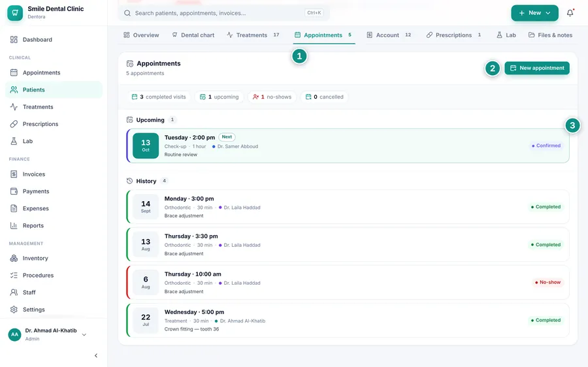The image size is (588, 367).
Task: Open the Treatments tab with 17 items
Action: [253, 35]
